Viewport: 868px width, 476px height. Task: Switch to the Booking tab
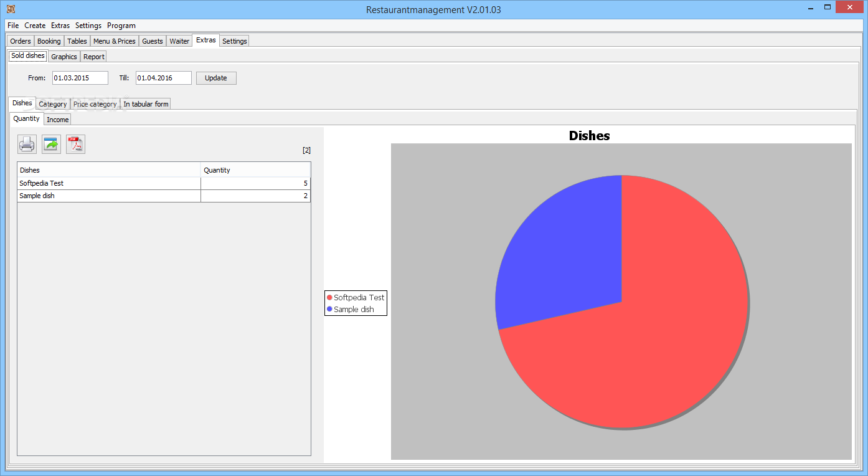pyautogui.click(x=49, y=41)
